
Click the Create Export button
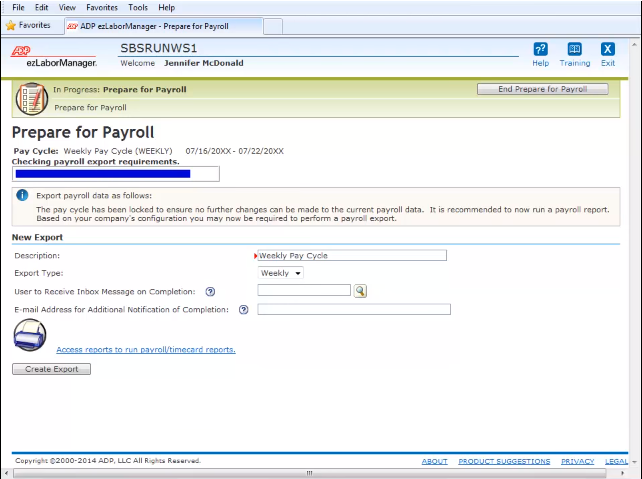tap(51, 369)
